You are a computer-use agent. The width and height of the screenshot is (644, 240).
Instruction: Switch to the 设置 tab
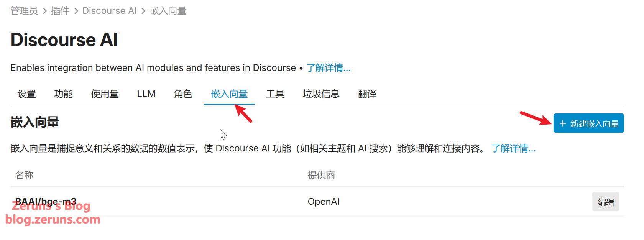click(26, 94)
